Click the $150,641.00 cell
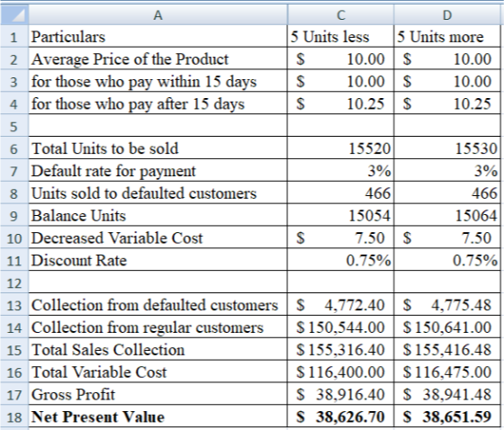Image resolution: width=504 pixels, height=430 pixels. pyautogui.click(x=447, y=327)
